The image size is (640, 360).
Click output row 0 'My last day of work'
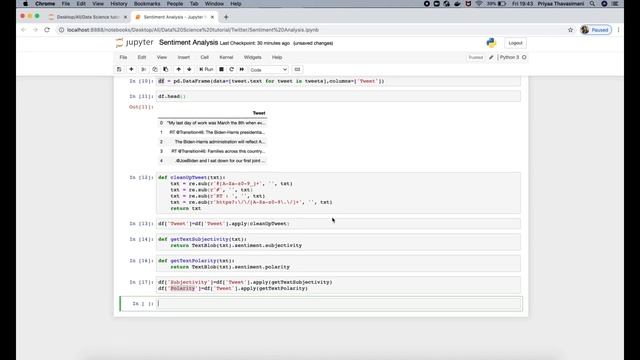(213, 123)
